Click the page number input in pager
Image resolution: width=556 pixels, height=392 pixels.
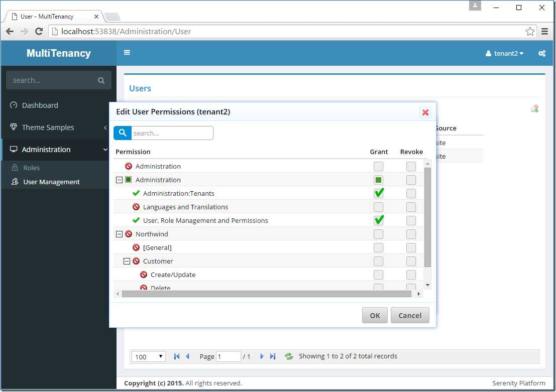point(229,356)
